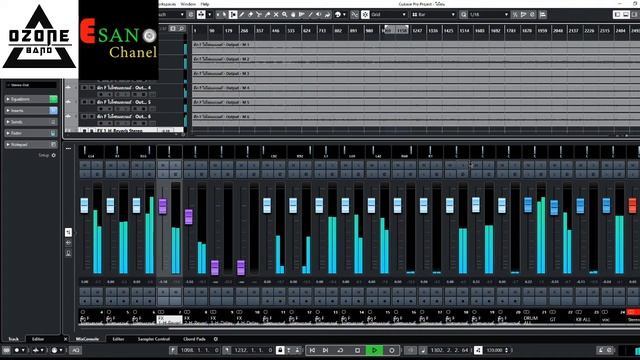The height and width of the screenshot is (360, 640).
Task: Activate the Cycle loop button
Action: coord(340,350)
